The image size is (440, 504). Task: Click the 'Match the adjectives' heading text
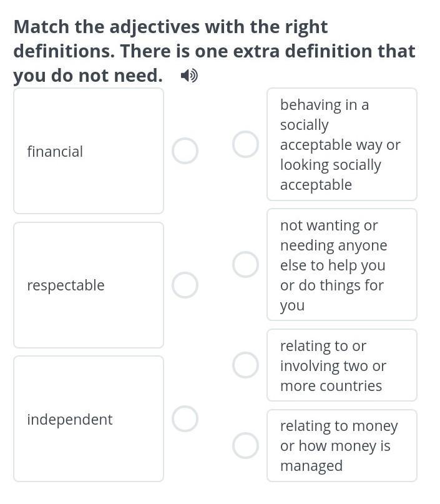click(214, 51)
